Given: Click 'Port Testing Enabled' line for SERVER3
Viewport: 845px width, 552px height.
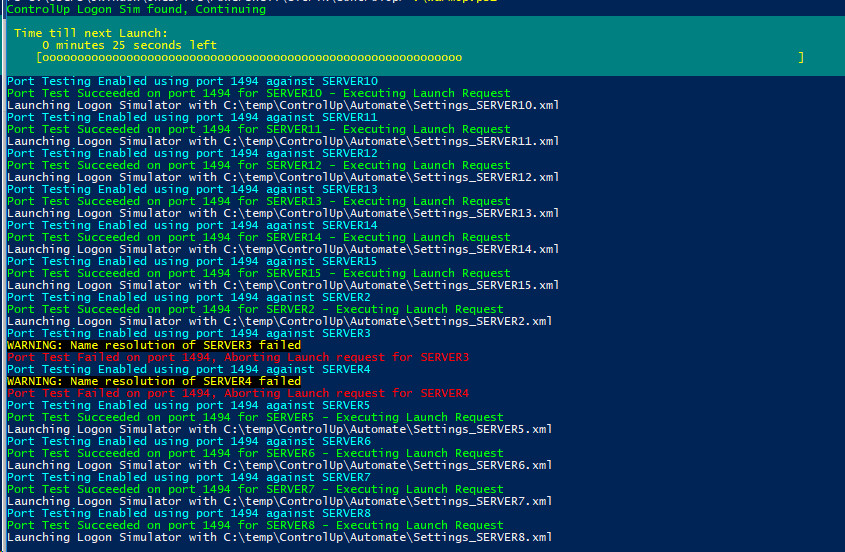Looking at the screenshot, I should coord(189,334).
